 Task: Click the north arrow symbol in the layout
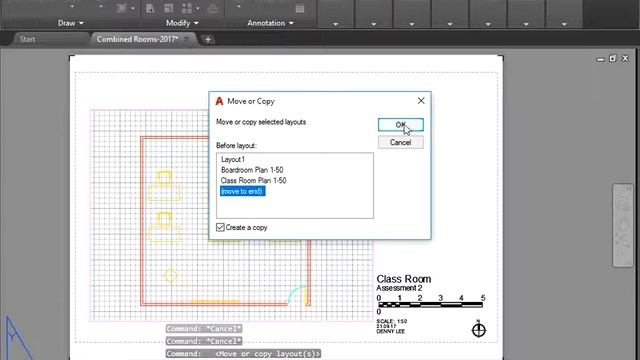pyautogui.click(x=478, y=329)
